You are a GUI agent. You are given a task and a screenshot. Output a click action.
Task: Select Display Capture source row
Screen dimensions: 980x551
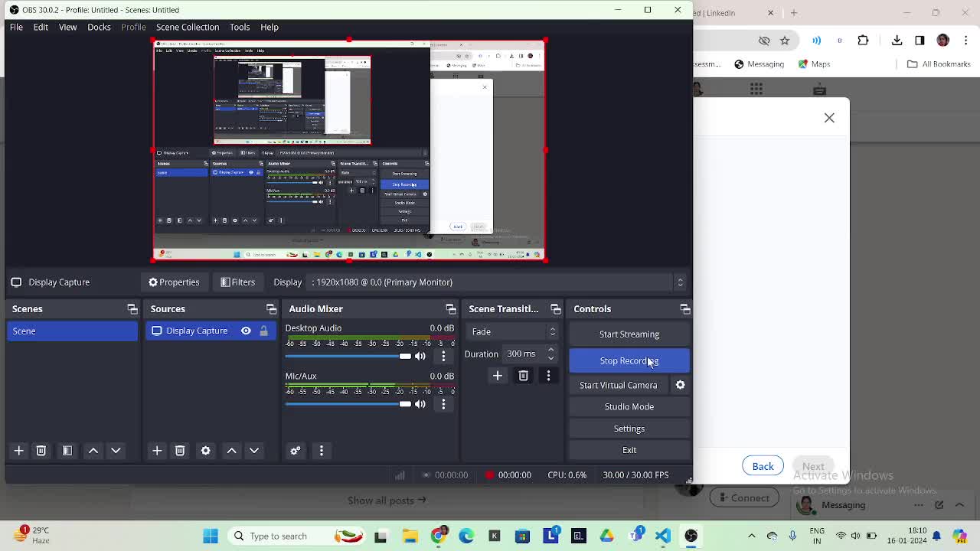(x=211, y=331)
